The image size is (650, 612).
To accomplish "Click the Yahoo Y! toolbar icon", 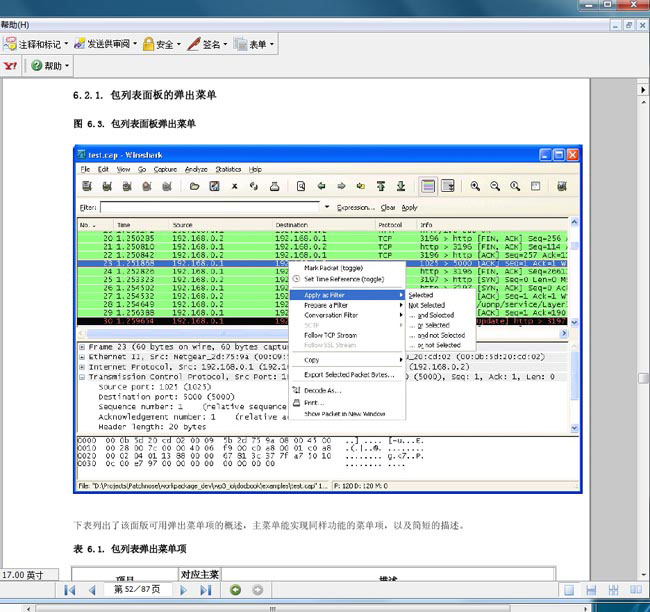I will click(x=10, y=66).
